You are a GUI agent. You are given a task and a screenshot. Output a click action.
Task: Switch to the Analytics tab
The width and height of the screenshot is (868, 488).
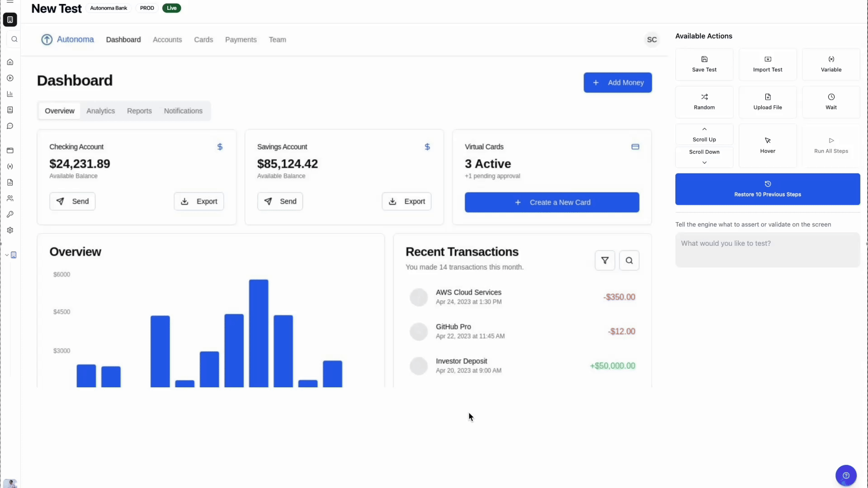(100, 111)
